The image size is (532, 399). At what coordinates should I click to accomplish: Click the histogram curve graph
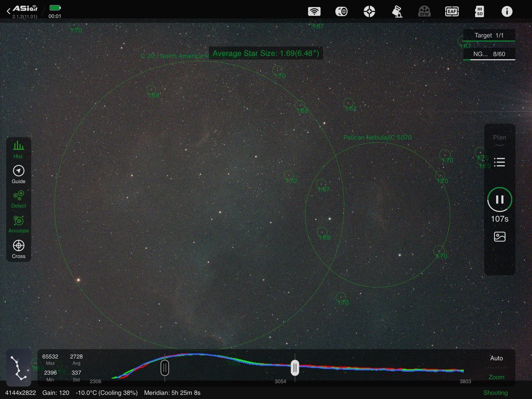pyautogui.click(x=287, y=366)
